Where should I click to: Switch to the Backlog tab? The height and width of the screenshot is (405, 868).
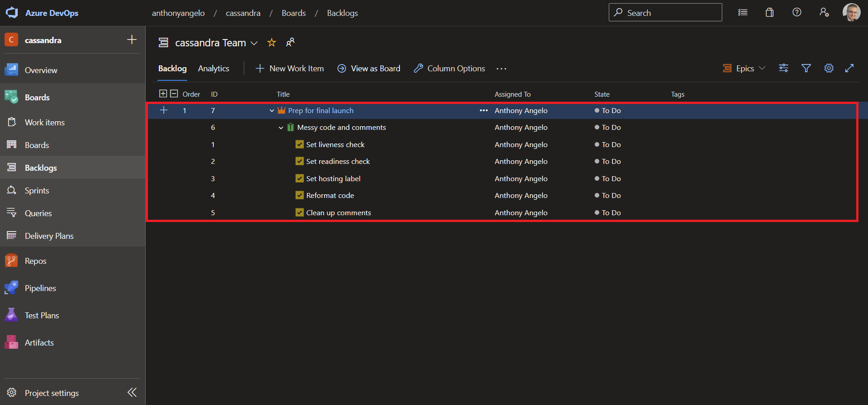(173, 69)
